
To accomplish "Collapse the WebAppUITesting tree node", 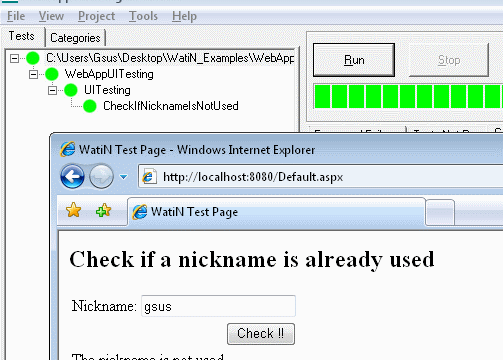I will click(x=33, y=74).
